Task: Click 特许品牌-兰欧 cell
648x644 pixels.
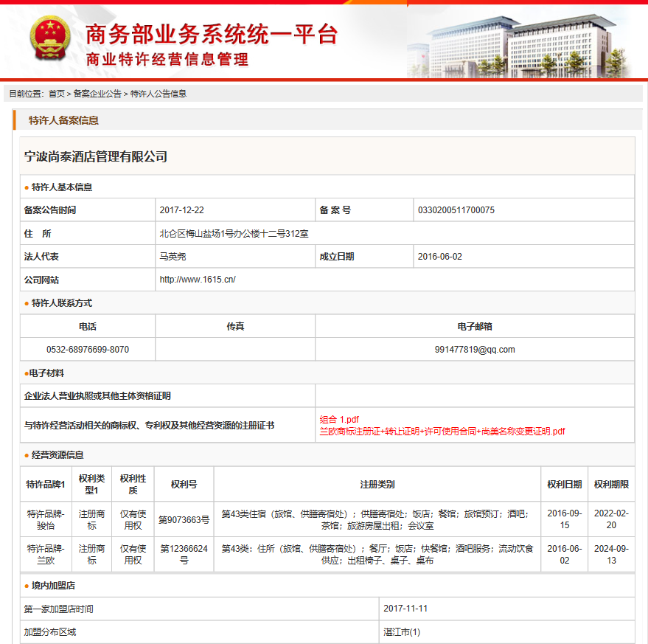Action: pos(46,554)
